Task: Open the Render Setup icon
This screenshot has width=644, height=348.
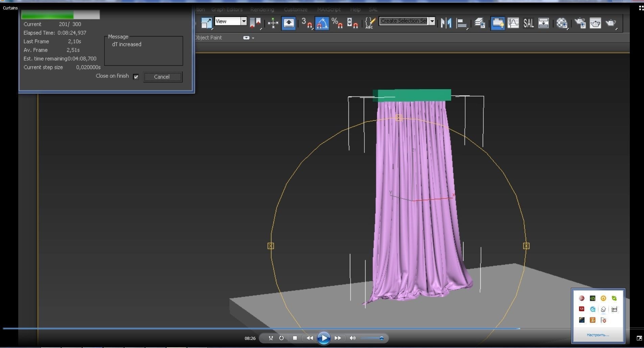Action: [x=580, y=23]
